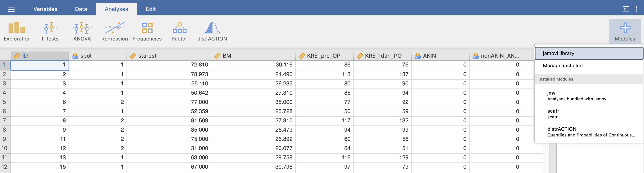Select row number 12 header
644x173 pixels.
(5, 167)
